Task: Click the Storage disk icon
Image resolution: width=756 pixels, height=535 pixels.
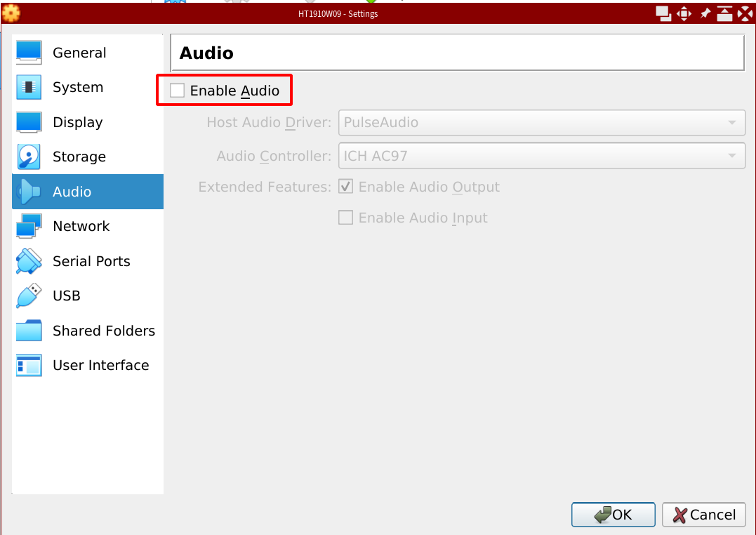Action: point(29,157)
